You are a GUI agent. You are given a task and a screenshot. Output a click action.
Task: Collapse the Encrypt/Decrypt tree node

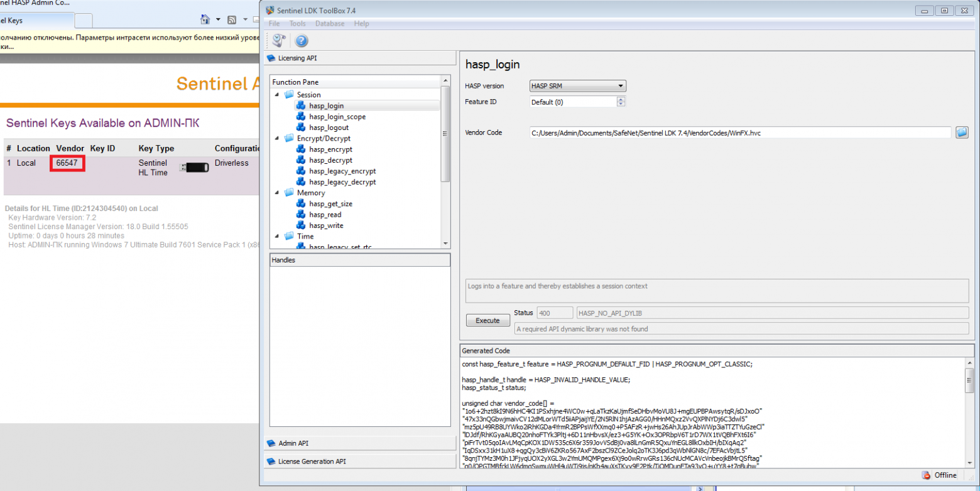click(x=277, y=138)
